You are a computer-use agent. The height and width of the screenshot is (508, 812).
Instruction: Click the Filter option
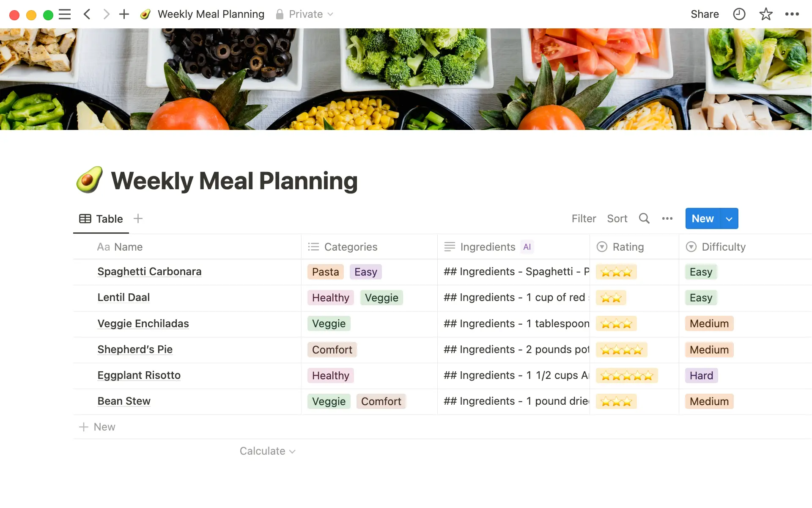click(584, 218)
